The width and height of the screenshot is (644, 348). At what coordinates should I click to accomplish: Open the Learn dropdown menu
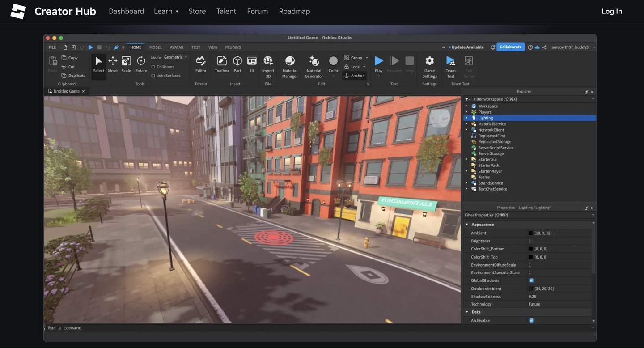tap(166, 11)
